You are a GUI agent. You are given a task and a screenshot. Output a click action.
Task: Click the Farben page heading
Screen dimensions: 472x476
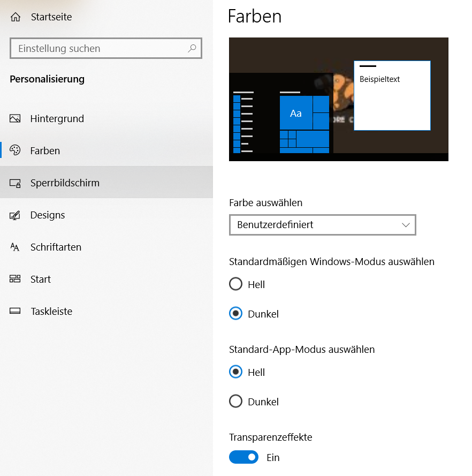point(255,17)
